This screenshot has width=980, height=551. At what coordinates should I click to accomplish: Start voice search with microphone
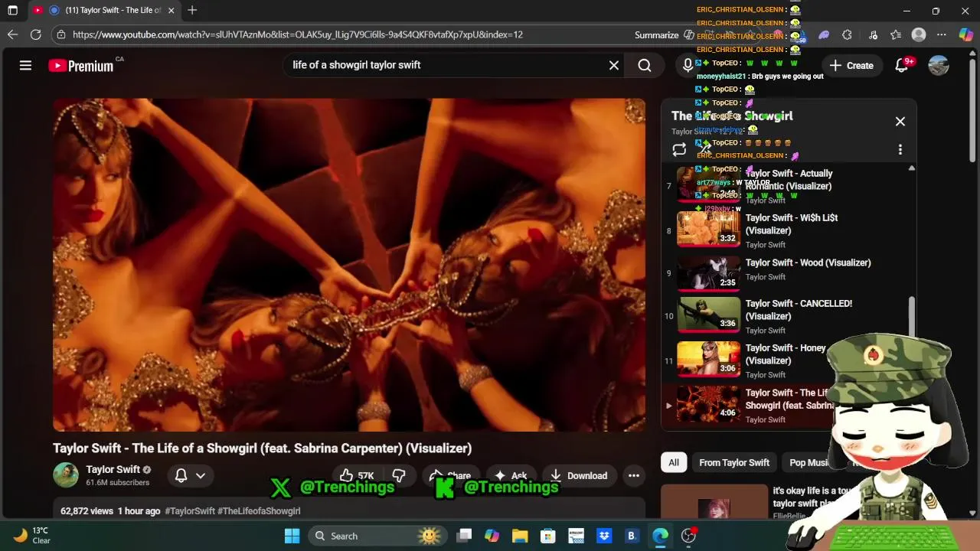tap(688, 65)
